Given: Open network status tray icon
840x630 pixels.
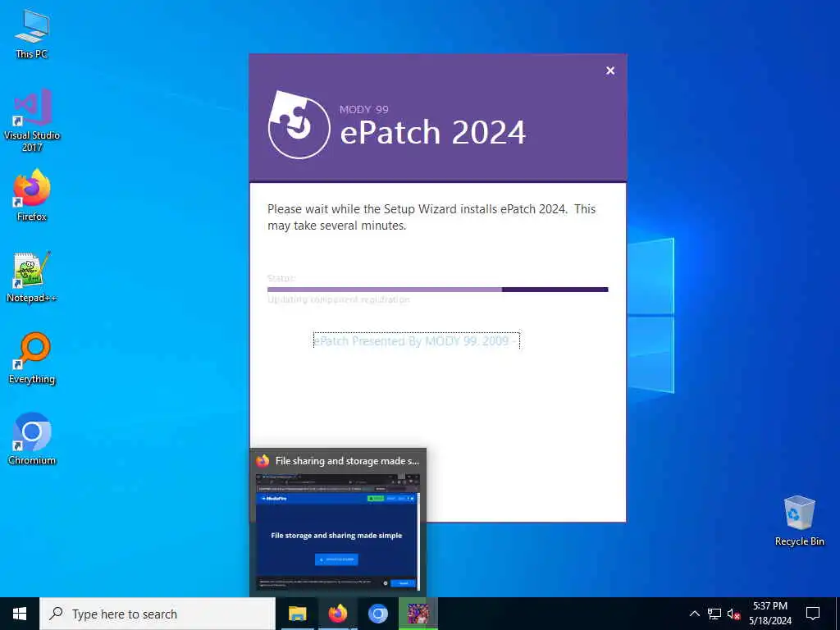Looking at the screenshot, I should click(x=714, y=614).
